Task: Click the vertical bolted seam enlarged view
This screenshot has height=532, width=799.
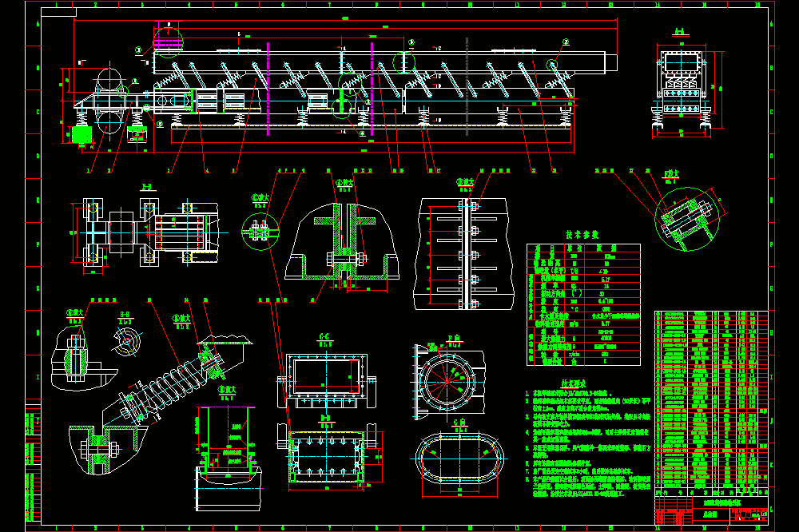Action: tap(463, 254)
